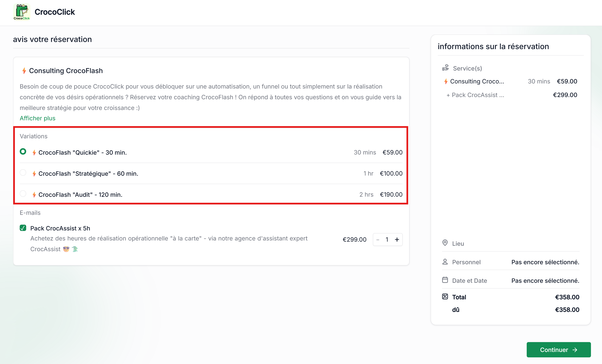Image resolution: width=602 pixels, height=364 pixels.
Task: Increase Pack CrocAssist quantity with plus
Action: pos(397,240)
